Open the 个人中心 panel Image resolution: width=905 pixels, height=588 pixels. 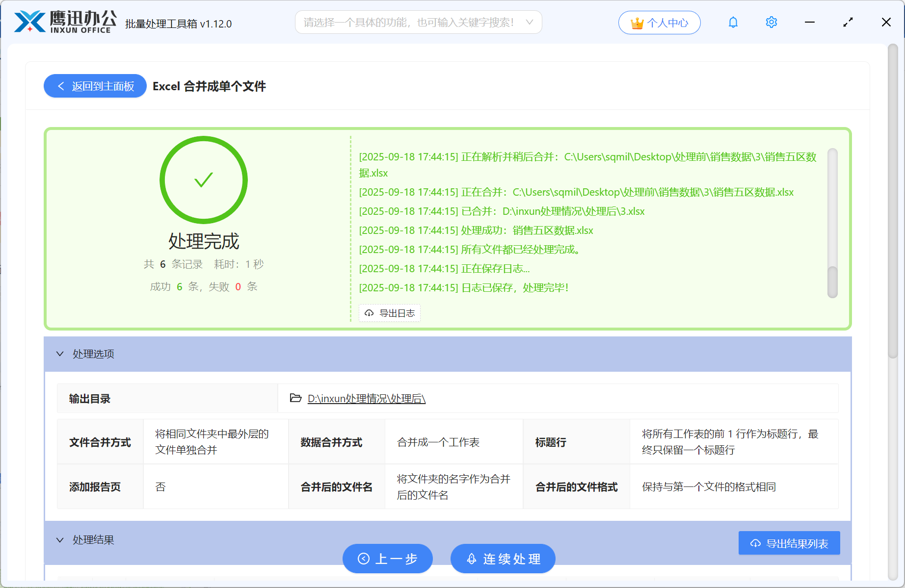click(659, 22)
